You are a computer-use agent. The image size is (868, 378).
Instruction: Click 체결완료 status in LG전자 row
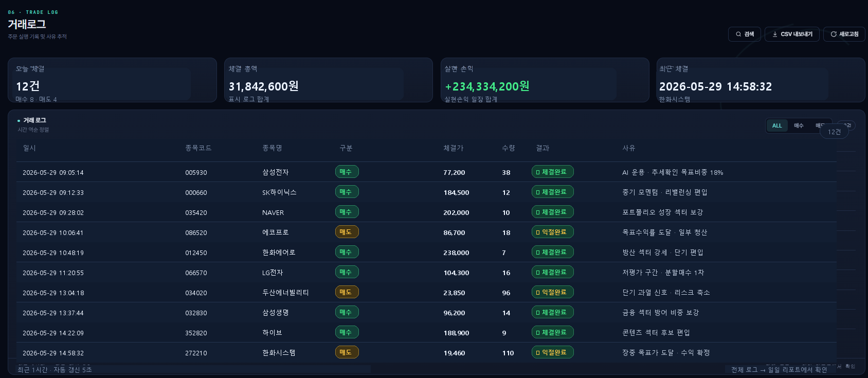pyautogui.click(x=553, y=272)
